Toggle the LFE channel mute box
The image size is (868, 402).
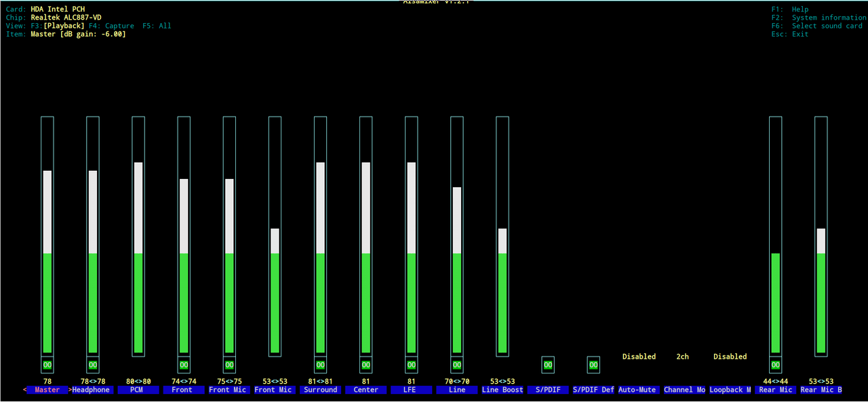(x=411, y=365)
